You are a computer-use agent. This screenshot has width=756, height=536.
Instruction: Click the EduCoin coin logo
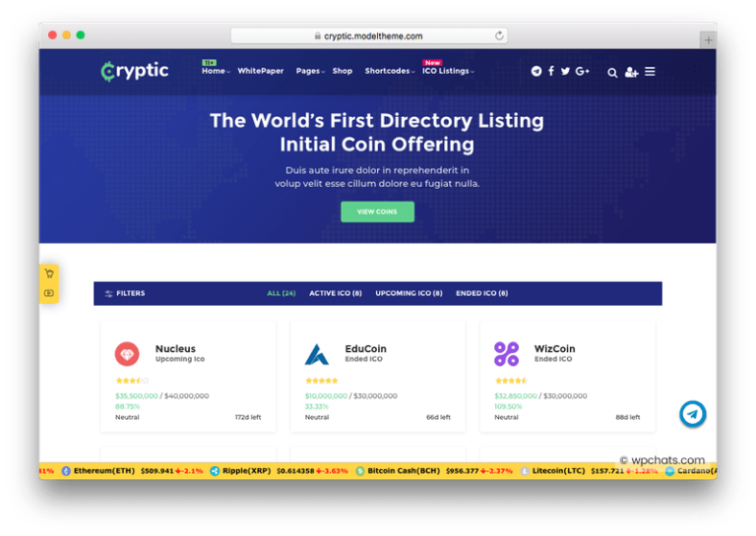point(317,354)
